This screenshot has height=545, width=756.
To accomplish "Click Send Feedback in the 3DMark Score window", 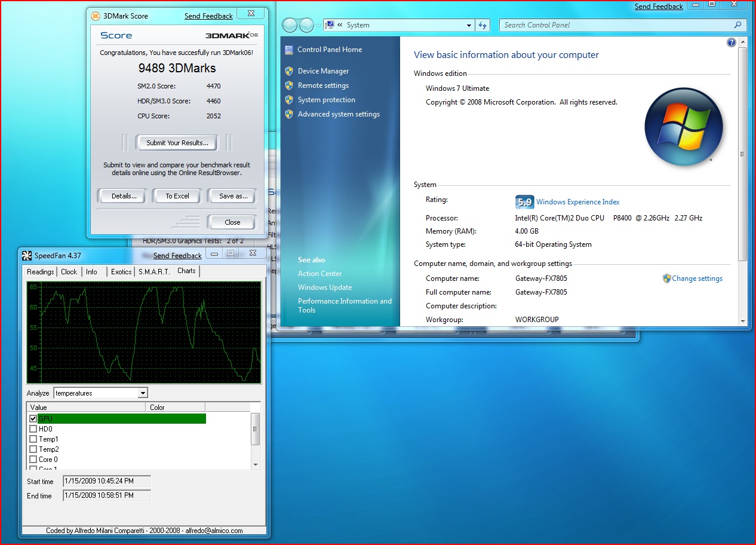I will 208,16.
